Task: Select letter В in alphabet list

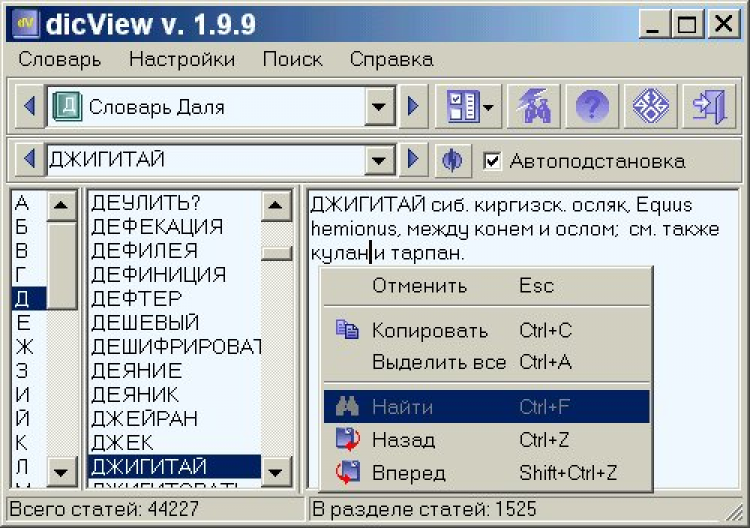Action: pos(29,251)
